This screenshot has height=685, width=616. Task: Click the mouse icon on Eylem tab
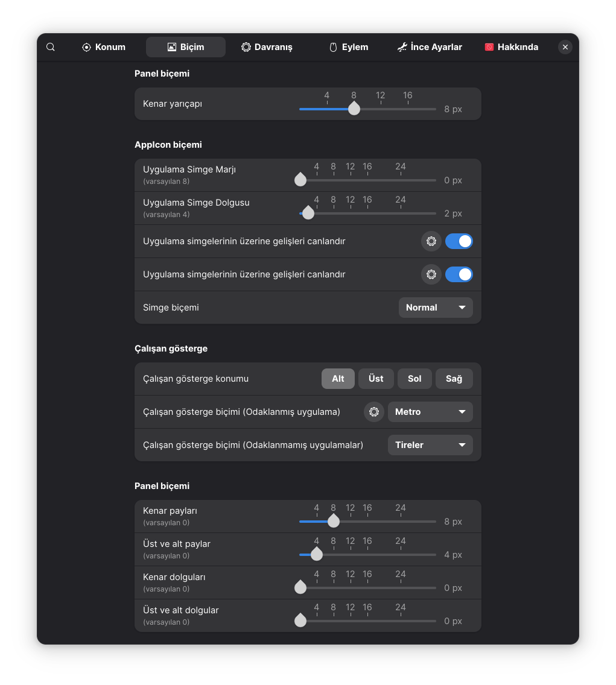(332, 47)
